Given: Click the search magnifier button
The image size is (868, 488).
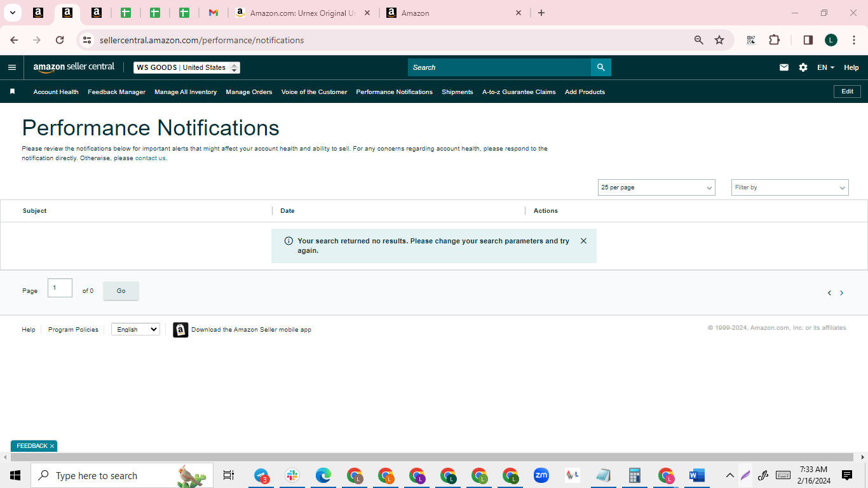Looking at the screenshot, I should click(601, 67).
